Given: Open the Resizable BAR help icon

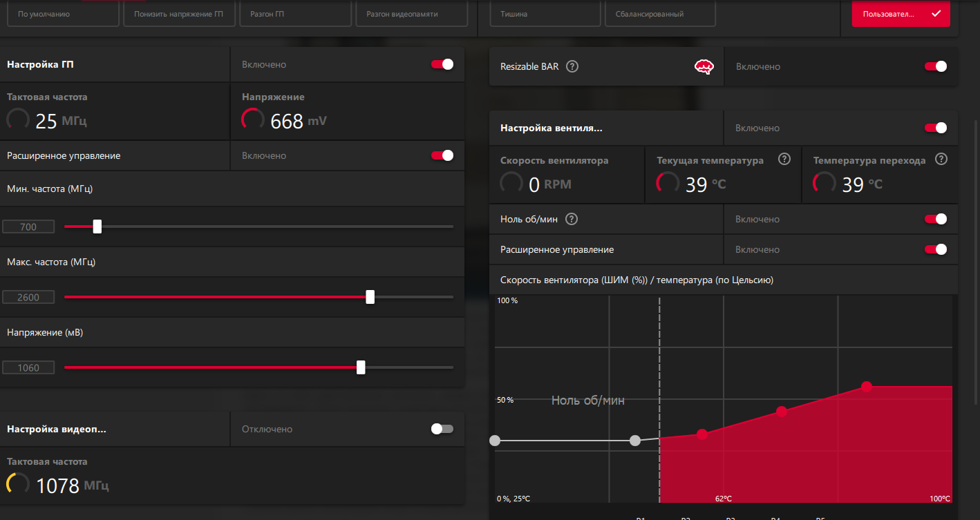Looking at the screenshot, I should coord(572,67).
